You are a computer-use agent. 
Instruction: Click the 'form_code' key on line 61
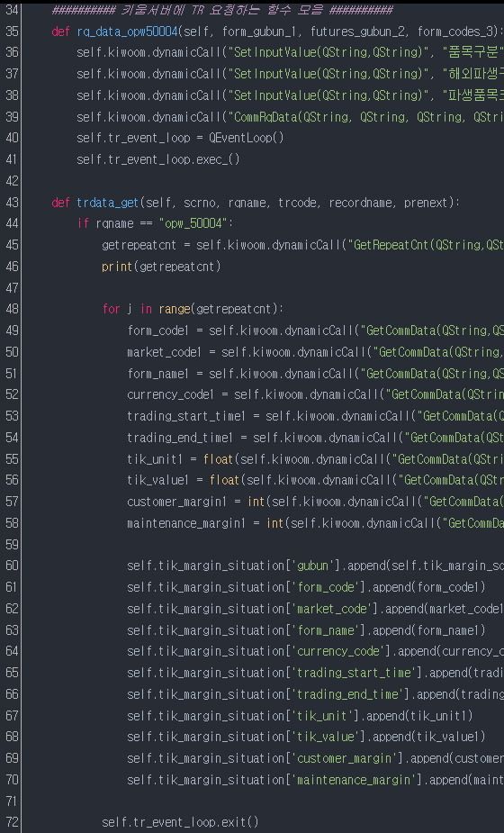click(326, 587)
